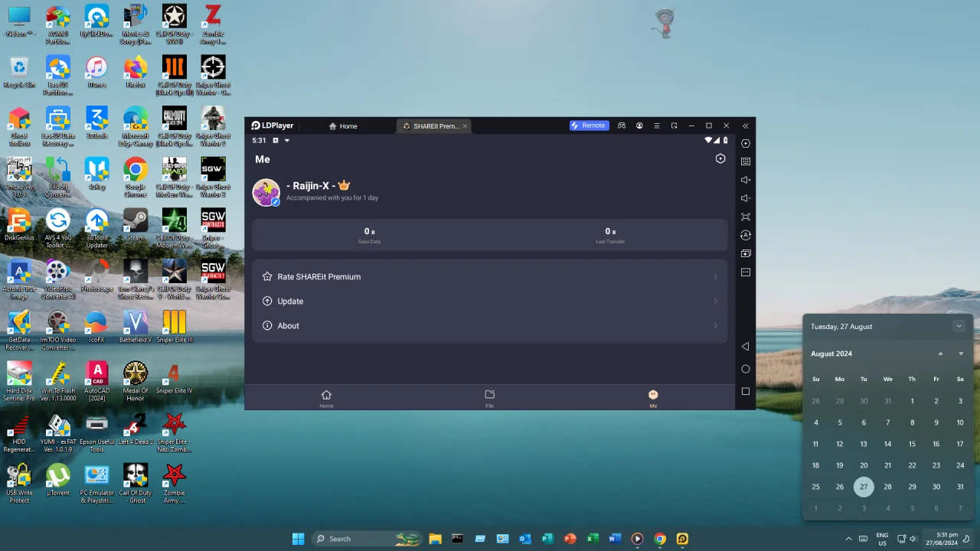Open LDPlayer keyboard mapping icon
This screenshot has width=980, height=551.
[x=746, y=161]
